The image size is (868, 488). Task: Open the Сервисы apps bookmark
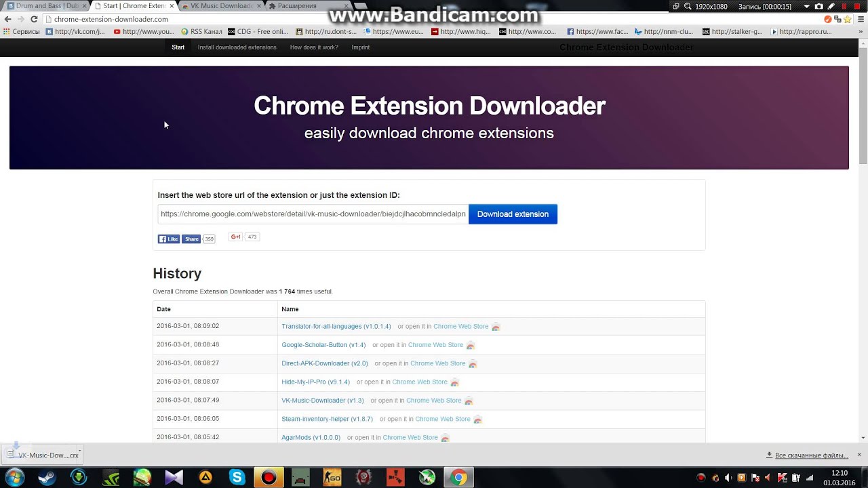tap(21, 31)
